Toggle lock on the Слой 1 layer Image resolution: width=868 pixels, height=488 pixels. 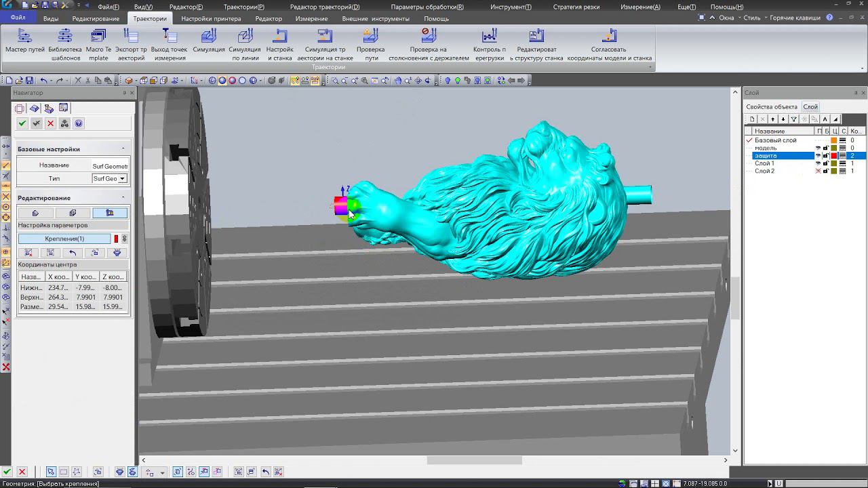coord(825,164)
